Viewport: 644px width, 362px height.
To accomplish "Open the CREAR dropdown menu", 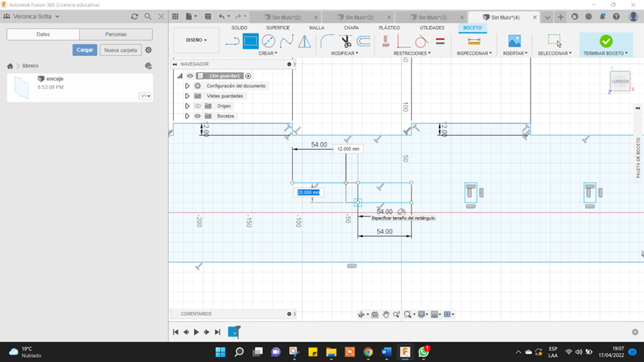I will coord(267,53).
